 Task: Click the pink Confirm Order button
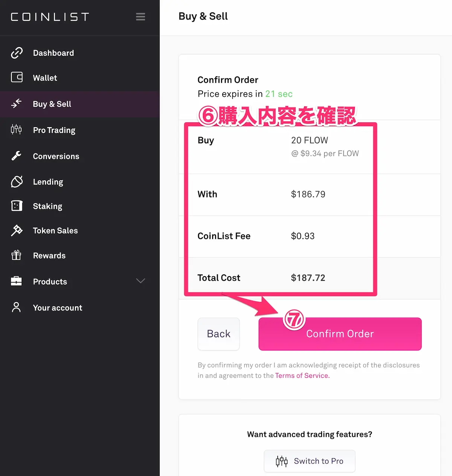click(x=340, y=334)
